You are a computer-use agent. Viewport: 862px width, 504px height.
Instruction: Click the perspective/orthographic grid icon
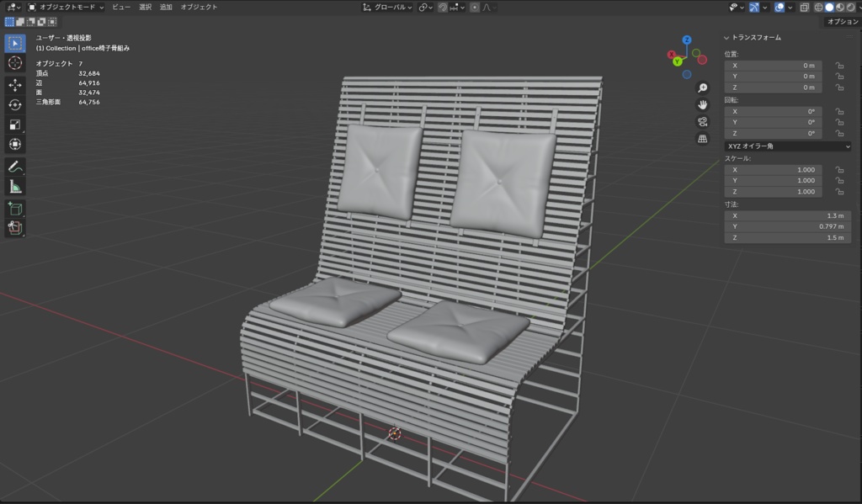pos(703,139)
